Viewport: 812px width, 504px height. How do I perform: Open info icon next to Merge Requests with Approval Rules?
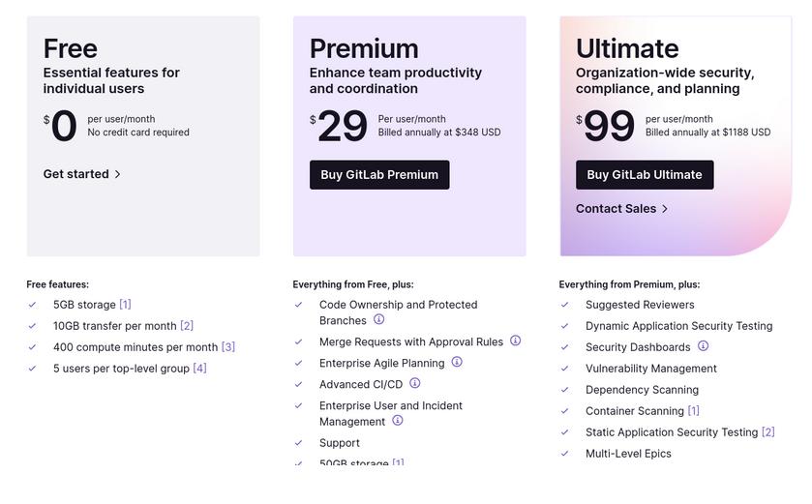[x=516, y=341]
